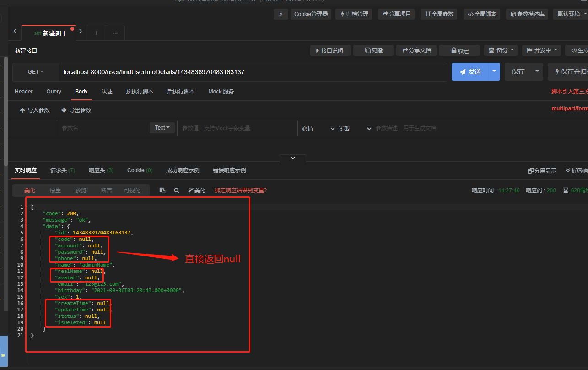
Task: Open the Text type dropdown
Action: coord(162,128)
